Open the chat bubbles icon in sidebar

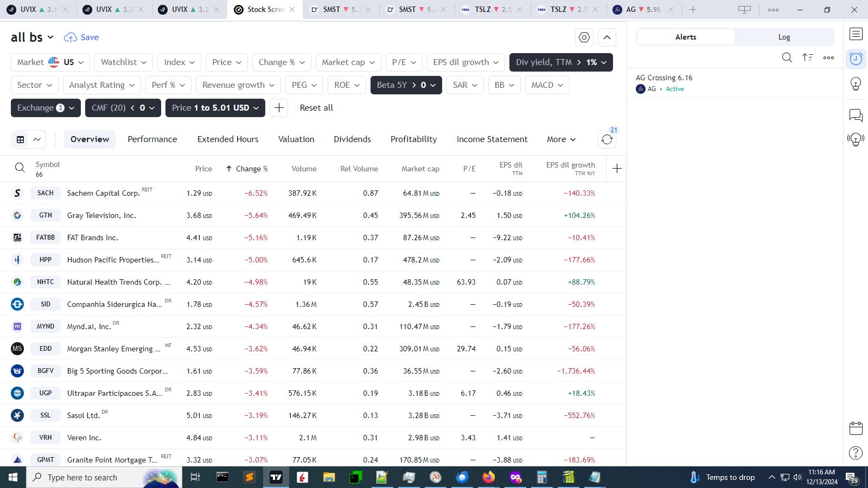[856, 115]
